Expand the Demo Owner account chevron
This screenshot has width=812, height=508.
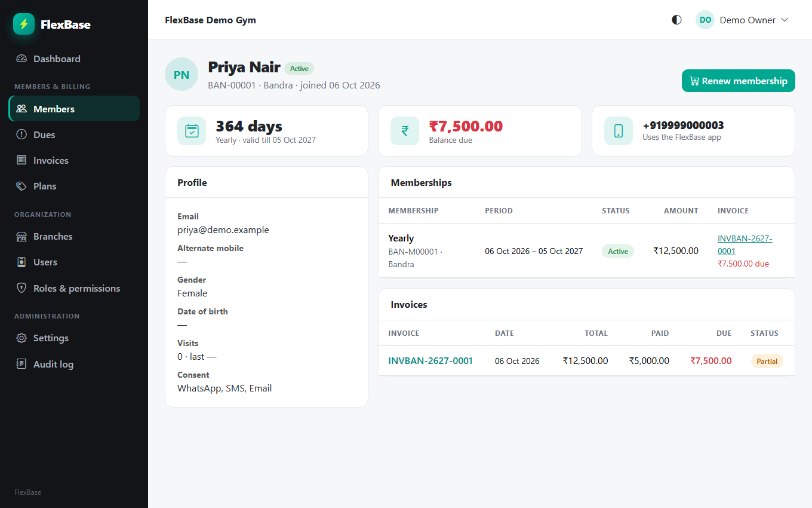785,20
